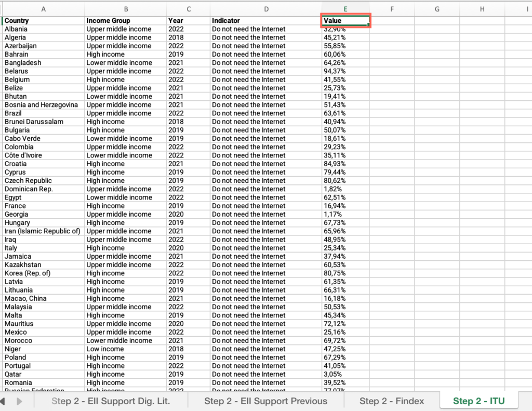Select column B header
Viewport: 532px width, 411px height.
(x=126, y=9)
